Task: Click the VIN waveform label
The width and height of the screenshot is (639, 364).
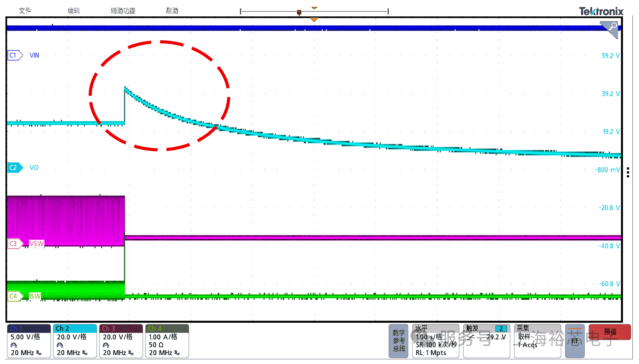Action: [34, 55]
